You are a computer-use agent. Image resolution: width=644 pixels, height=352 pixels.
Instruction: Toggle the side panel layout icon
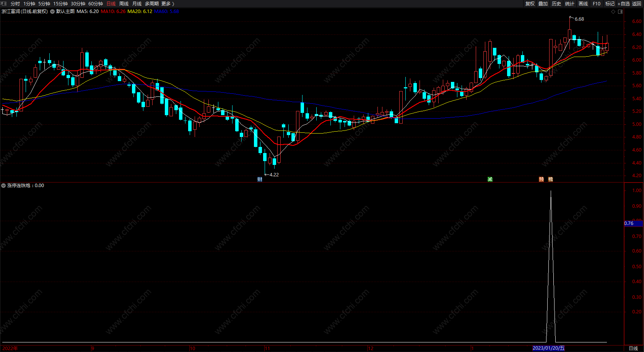pos(620,11)
